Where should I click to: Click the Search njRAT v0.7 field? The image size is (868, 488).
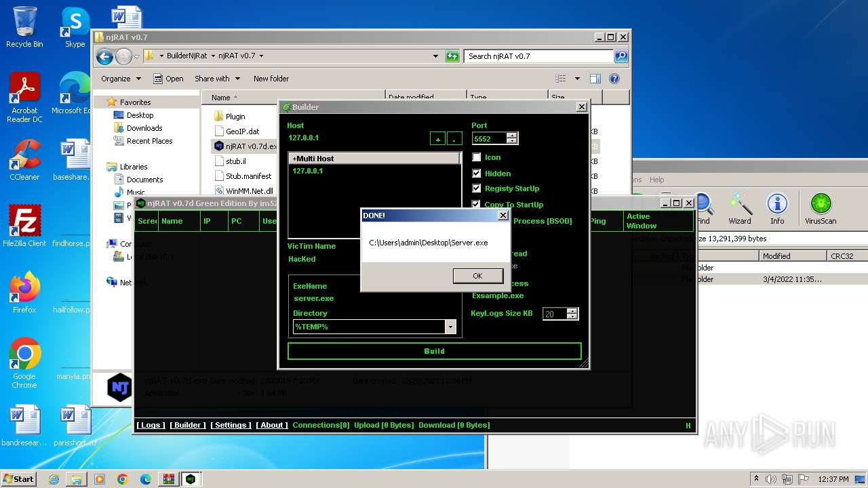tap(539, 56)
